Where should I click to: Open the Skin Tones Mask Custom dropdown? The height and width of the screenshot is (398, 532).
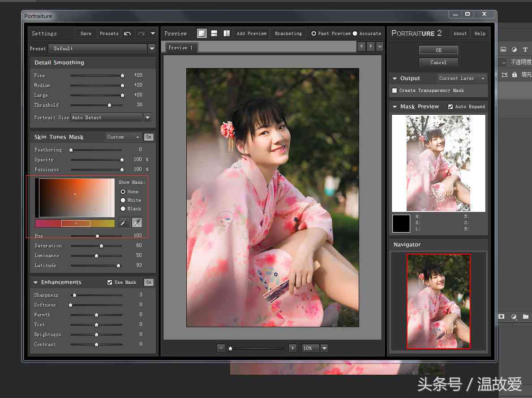click(x=123, y=137)
